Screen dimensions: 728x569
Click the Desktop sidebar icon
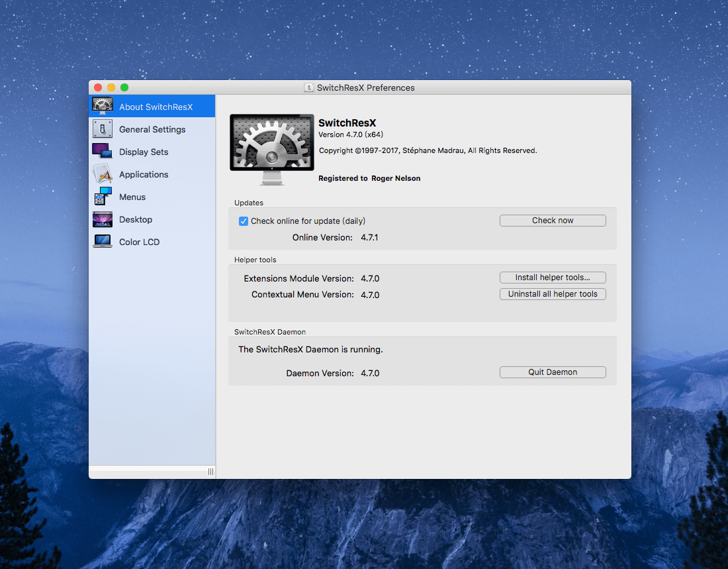pos(102,219)
